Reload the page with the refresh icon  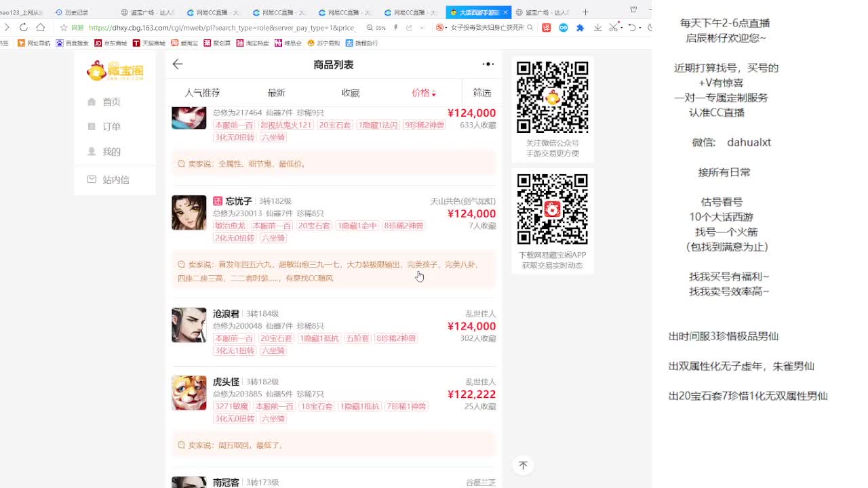23,27
